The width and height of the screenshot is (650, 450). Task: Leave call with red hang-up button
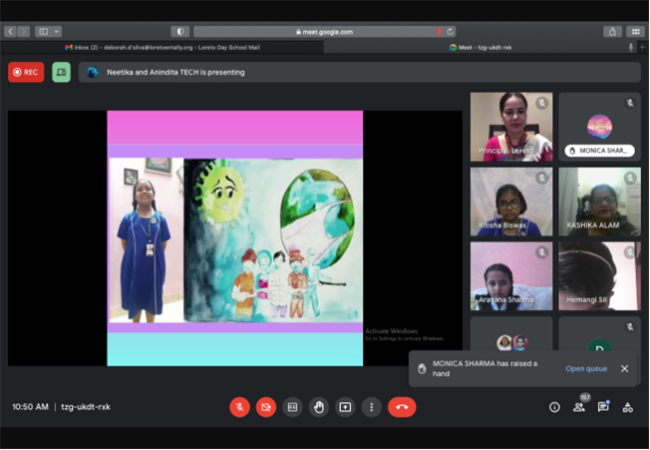tap(402, 407)
